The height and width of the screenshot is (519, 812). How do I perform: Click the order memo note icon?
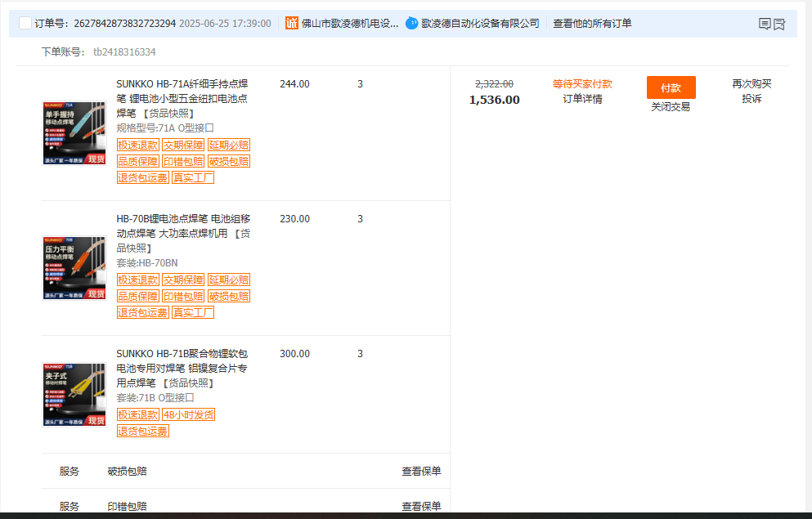[765, 24]
